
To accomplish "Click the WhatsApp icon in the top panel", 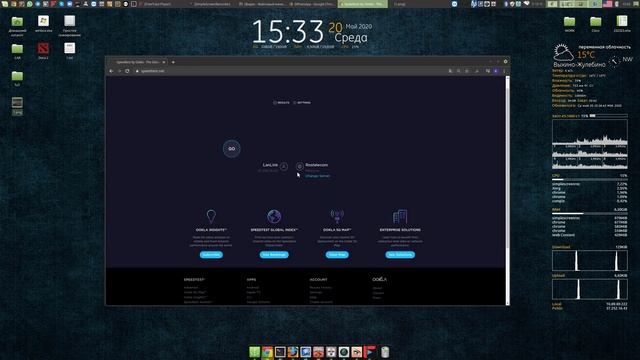I will click(29, 4).
